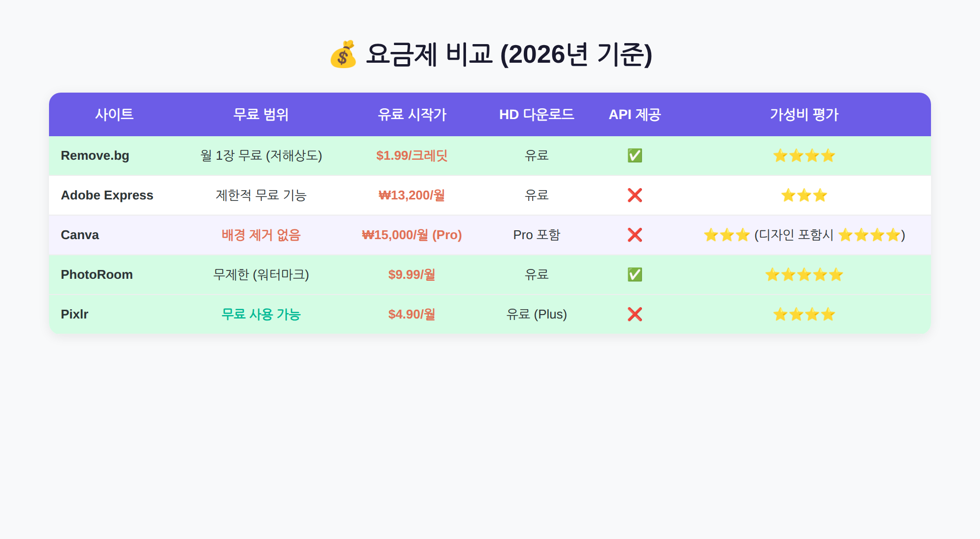Click the $4.90/월 price for Pixlr
Screen dimensions: 980x539
(412, 314)
